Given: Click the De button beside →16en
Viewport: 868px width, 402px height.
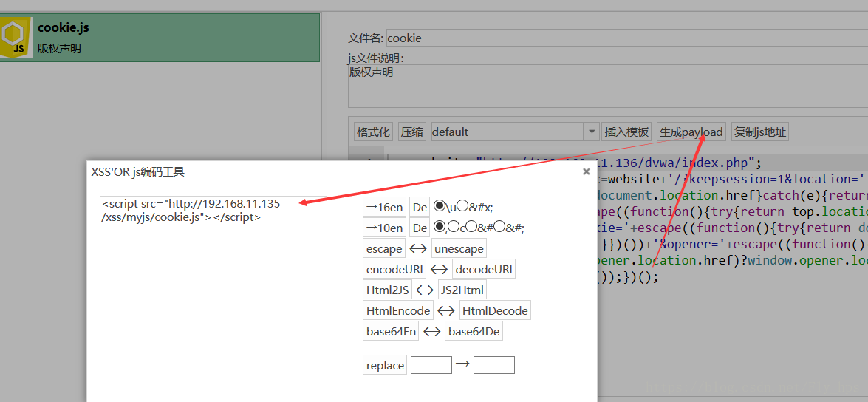Looking at the screenshot, I should point(420,207).
